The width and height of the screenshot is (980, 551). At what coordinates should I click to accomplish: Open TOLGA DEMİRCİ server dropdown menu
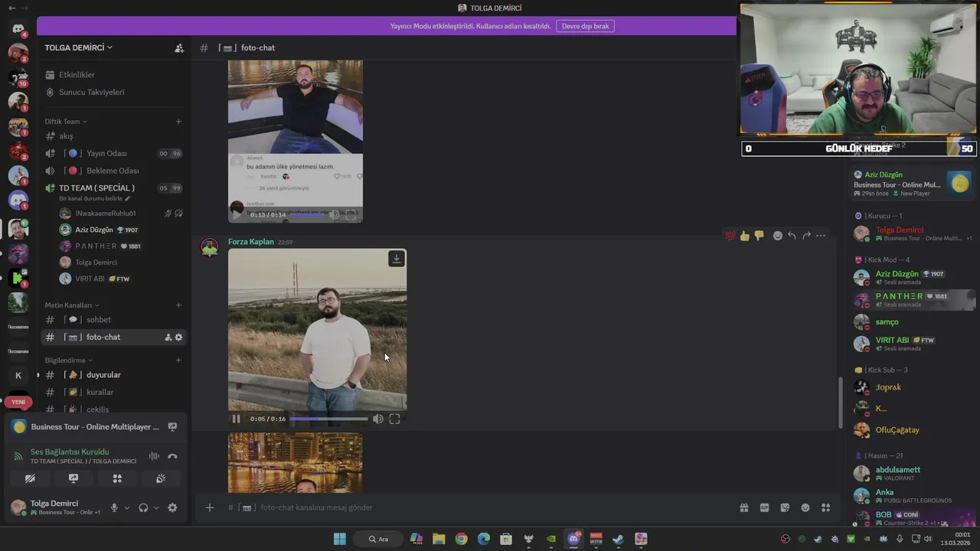click(79, 47)
